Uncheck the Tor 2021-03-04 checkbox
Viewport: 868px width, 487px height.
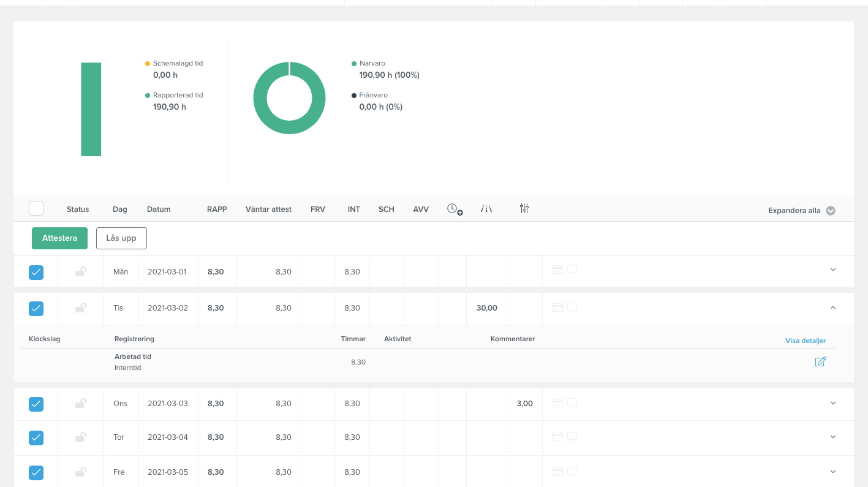pos(36,437)
